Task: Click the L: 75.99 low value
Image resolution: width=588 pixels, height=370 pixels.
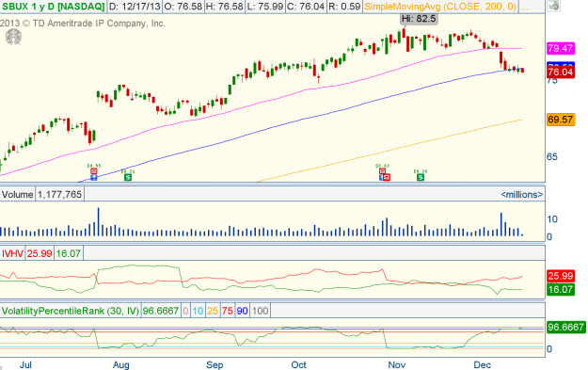Action: click(x=264, y=7)
